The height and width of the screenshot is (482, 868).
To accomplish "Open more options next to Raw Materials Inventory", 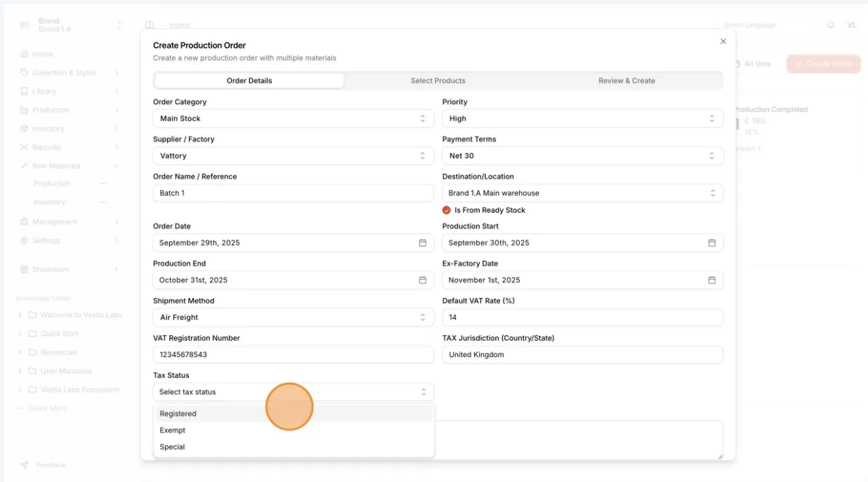I will tap(103, 202).
